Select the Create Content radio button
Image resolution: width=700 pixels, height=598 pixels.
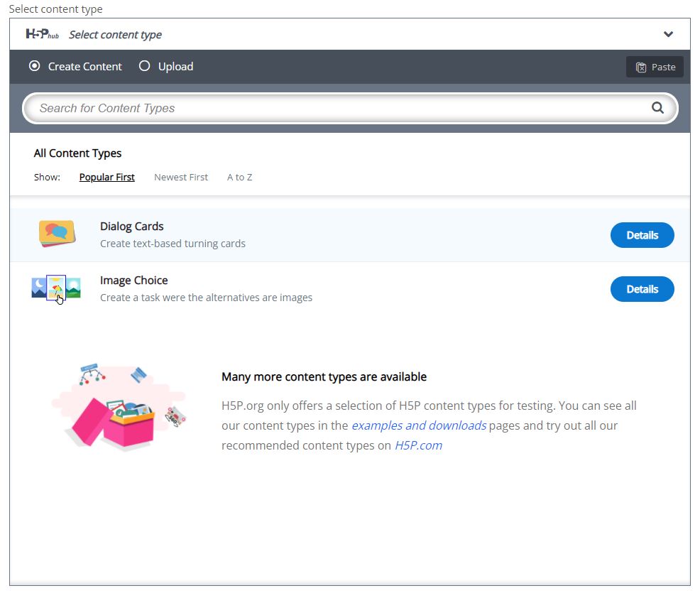pos(34,66)
